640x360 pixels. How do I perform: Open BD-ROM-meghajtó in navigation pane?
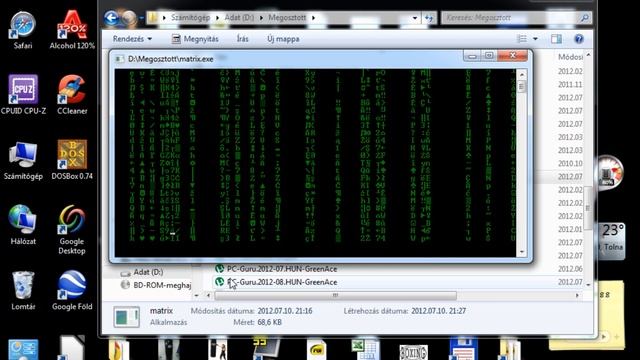coord(156,285)
